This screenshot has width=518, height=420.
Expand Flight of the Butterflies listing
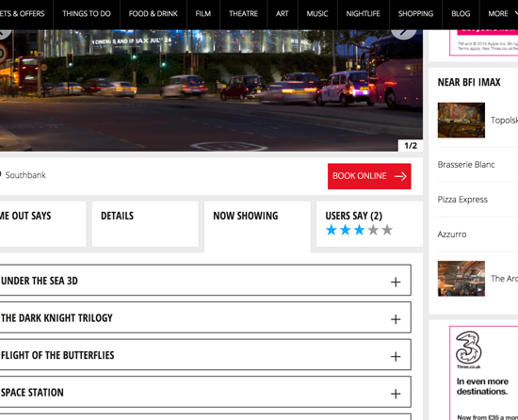click(x=204, y=355)
